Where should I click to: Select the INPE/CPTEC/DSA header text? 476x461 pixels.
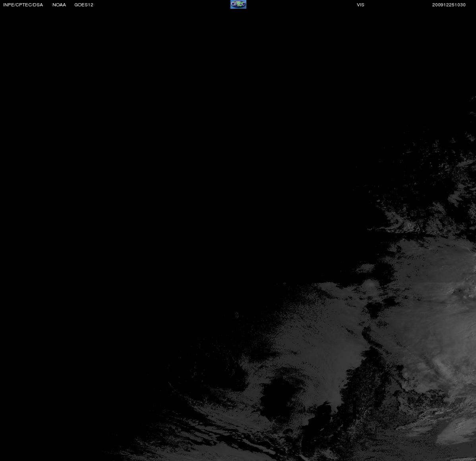(23, 5)
